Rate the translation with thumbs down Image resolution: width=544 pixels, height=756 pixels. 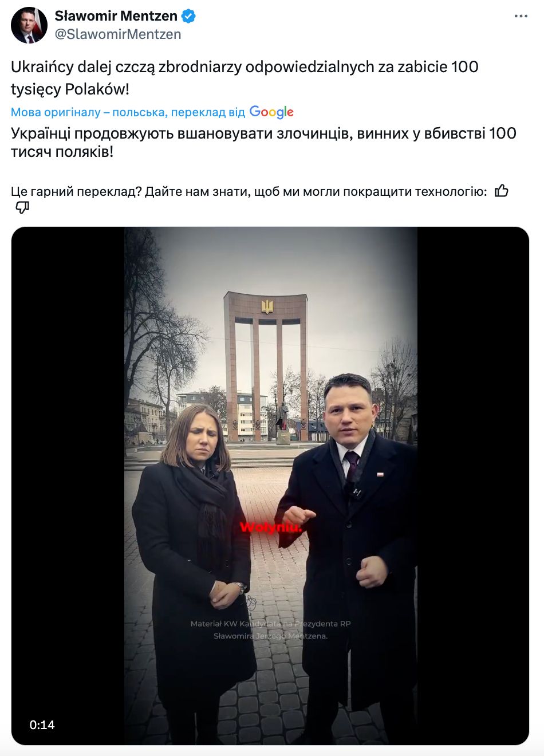(x=22, y=207)
